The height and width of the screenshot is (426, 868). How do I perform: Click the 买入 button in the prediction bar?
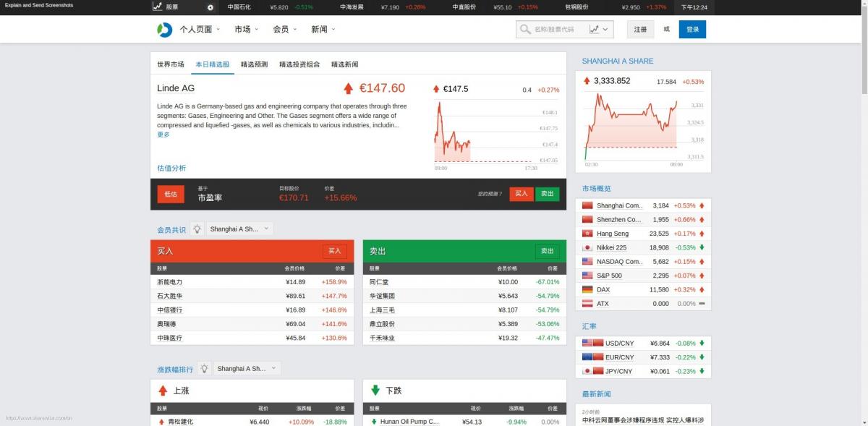pos(522,194)
